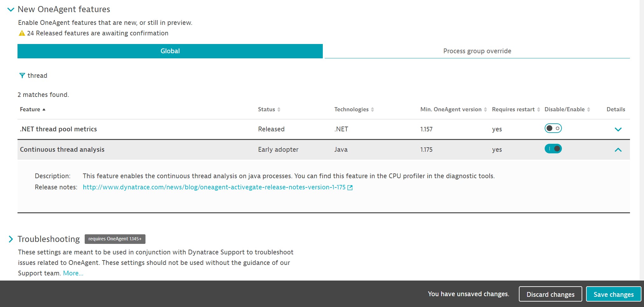Edit the 'thread' filter field
This screenshot has width=644, height=307.
tap(37, 76)
